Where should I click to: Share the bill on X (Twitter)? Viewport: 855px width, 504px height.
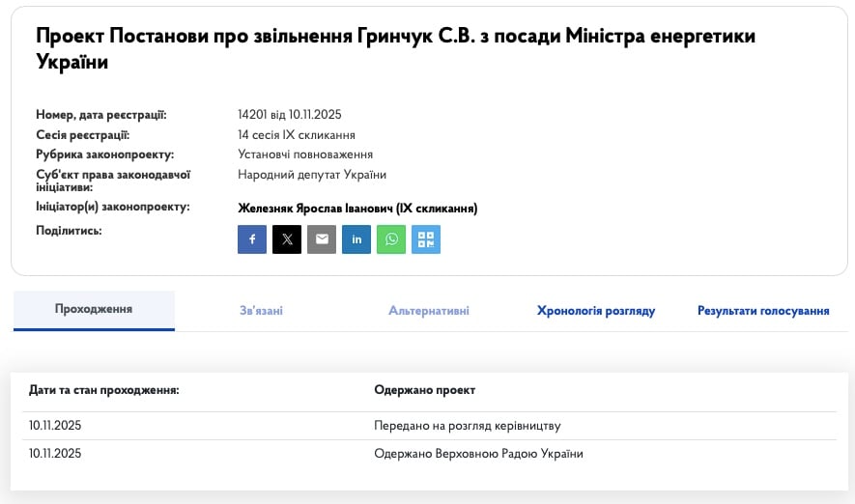287,239
